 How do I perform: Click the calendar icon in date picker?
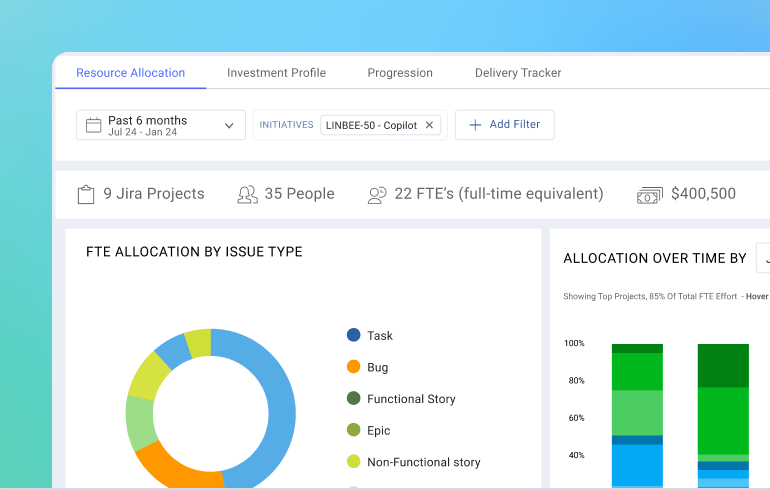[93, 125]
